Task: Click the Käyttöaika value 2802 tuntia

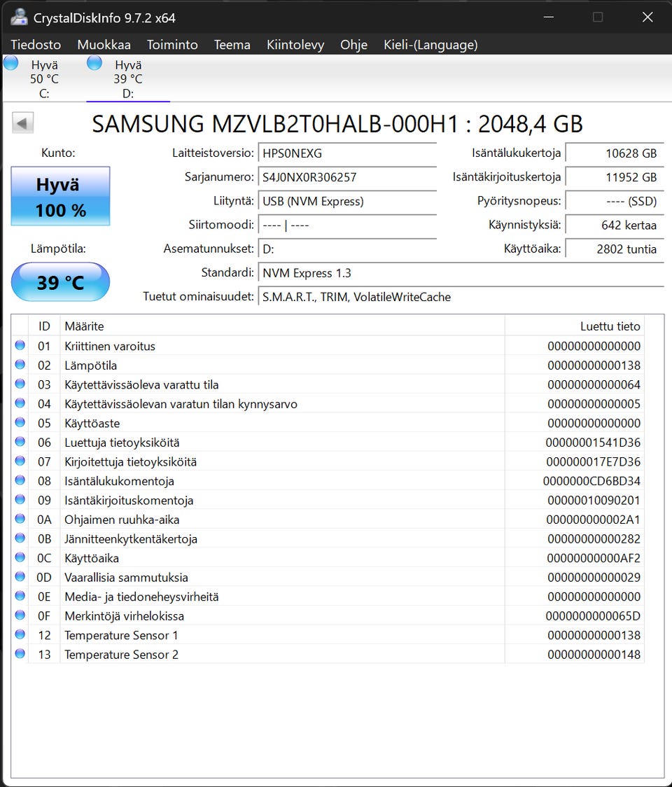Action: click(615, 249)
